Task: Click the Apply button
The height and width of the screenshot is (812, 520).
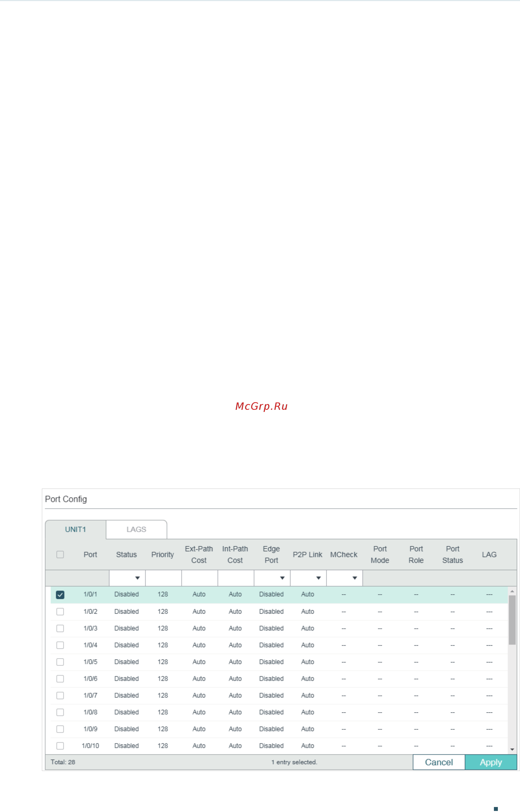Action: tap(491, 762)
